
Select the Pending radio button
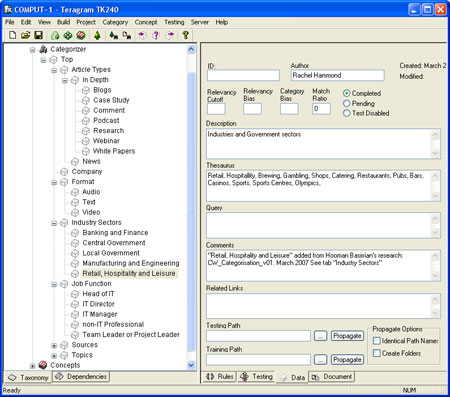tap(347, 103)
